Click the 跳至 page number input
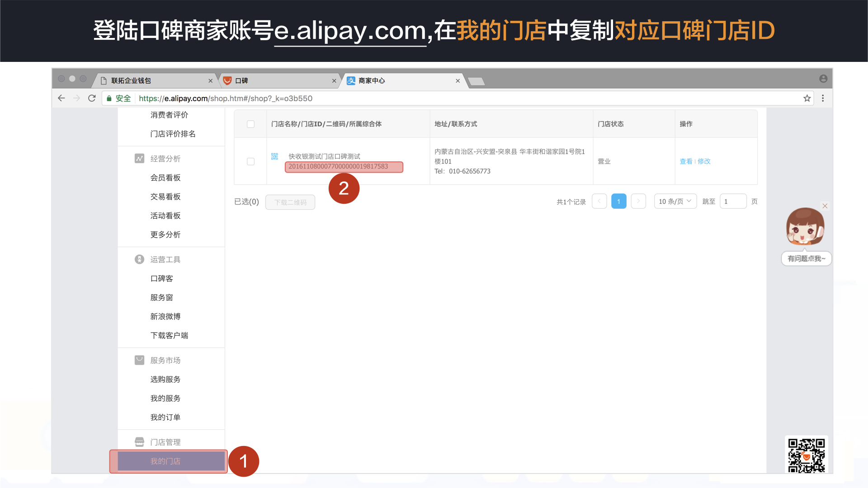The width and height of the screenshot is (868, 488). pyautogui.click(x=733, y=201)
